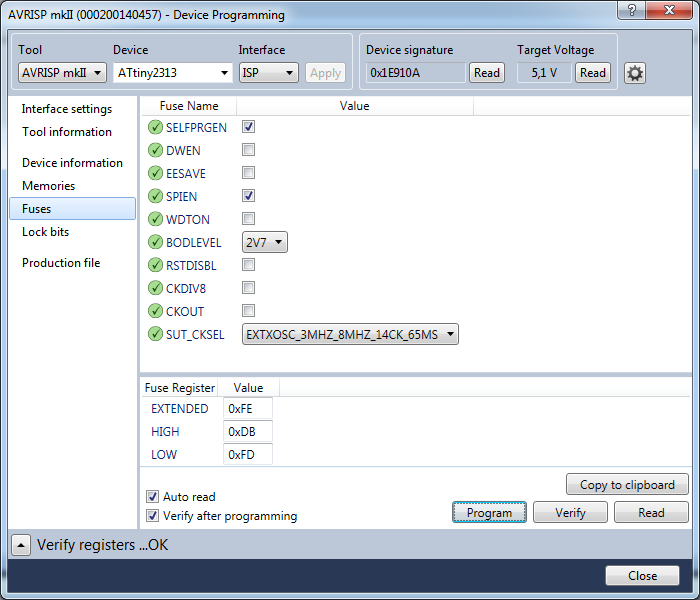Select Memories in the left sidebar
700x600 pixels.
click(x=48, y=186)
